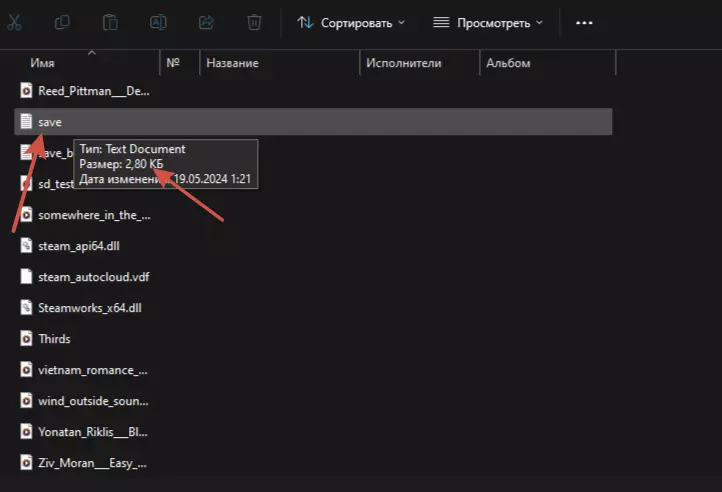Click the № column header

[x=173, y=63]
